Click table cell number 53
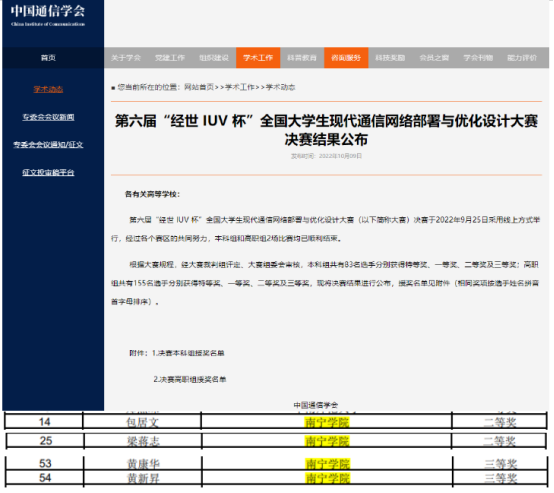This screenshot has width=554, height=493. (x=45, y=463)
